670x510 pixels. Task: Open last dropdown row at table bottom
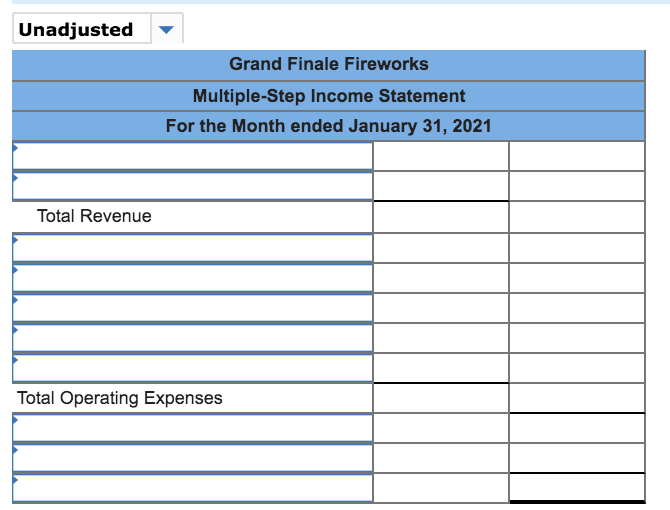click(x=192, y=488)
